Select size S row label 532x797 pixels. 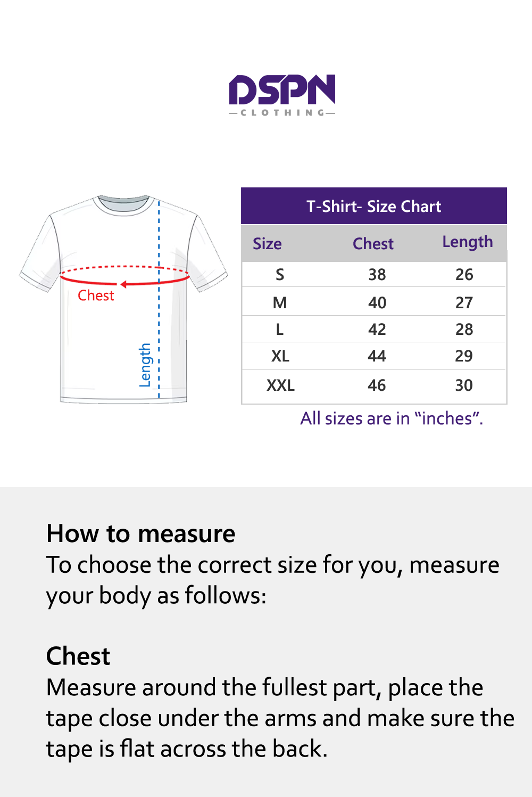click(280, 275)
